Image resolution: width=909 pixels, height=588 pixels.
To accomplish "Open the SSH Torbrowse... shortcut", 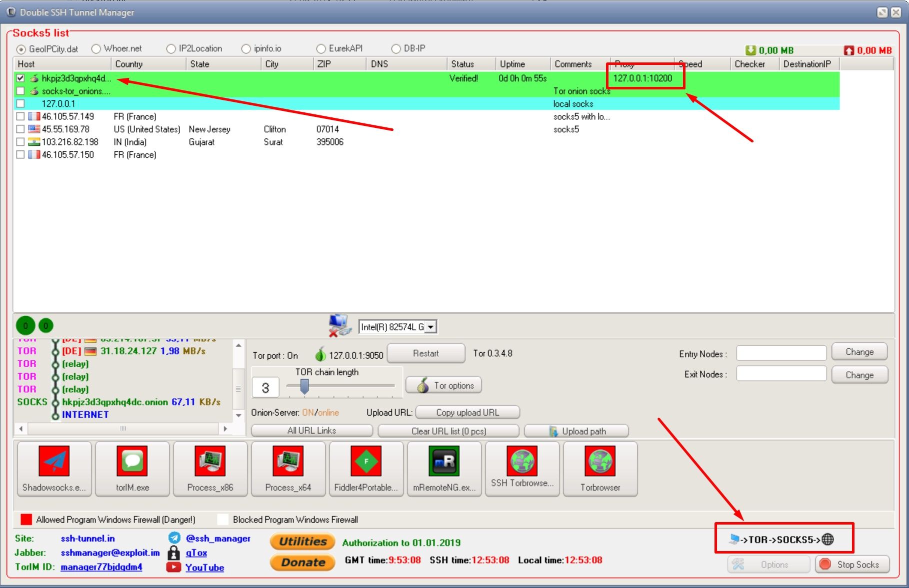I will (x=522, y=469).
